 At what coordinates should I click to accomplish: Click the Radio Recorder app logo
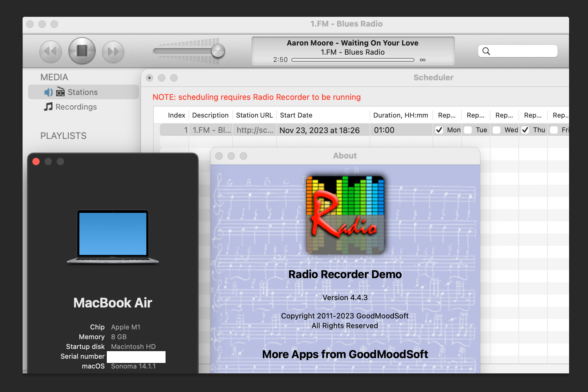click(345, 215)
